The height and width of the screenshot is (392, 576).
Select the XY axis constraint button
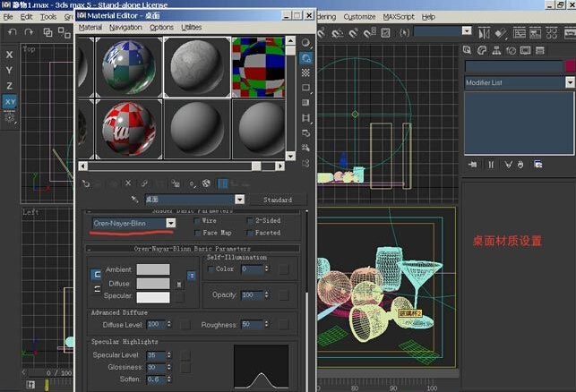10,102
